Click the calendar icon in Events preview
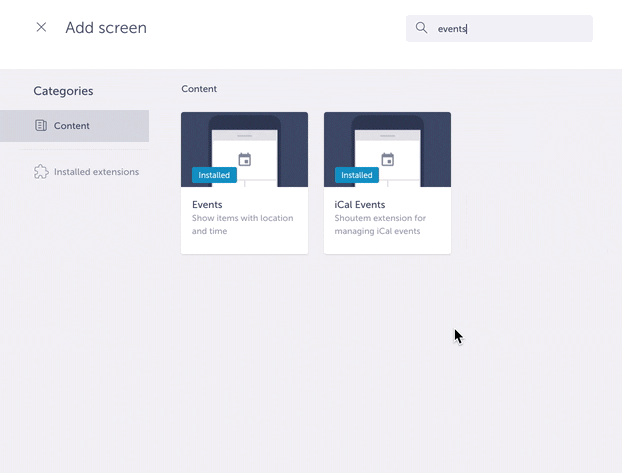Image resolution: width=622 pixels, height=473 pixels. (x=245, y=160)
